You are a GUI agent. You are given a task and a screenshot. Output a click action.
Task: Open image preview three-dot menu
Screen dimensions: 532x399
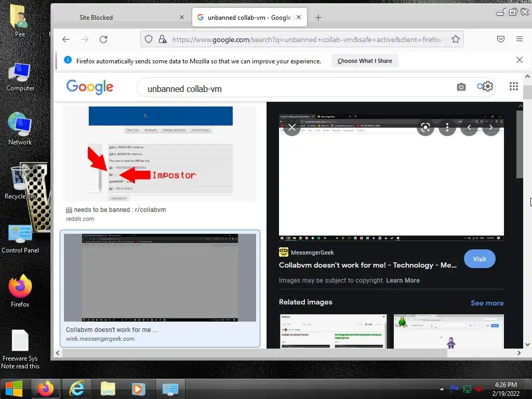coord(447,128)
